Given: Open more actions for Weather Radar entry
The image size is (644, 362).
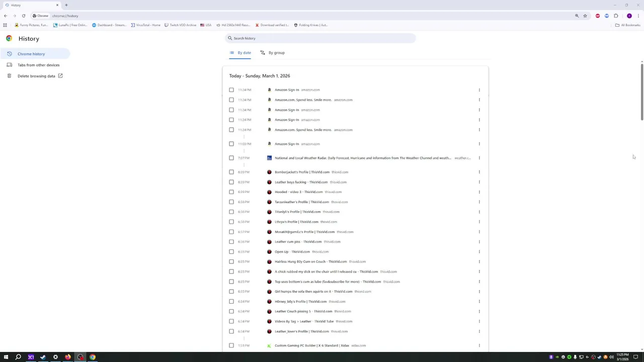Looking at the screenshot, I should pyautogui.click(x=479, y=158).
